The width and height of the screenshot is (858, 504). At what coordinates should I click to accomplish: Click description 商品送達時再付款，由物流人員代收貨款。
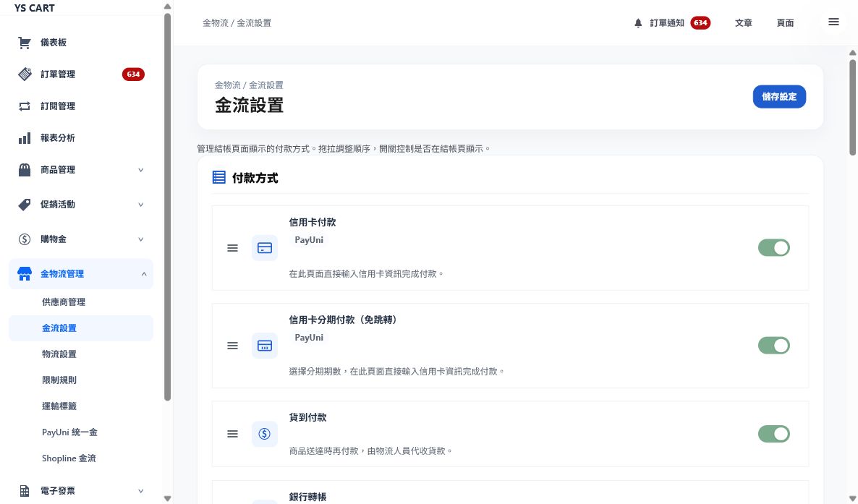click(x=371, y=451)
